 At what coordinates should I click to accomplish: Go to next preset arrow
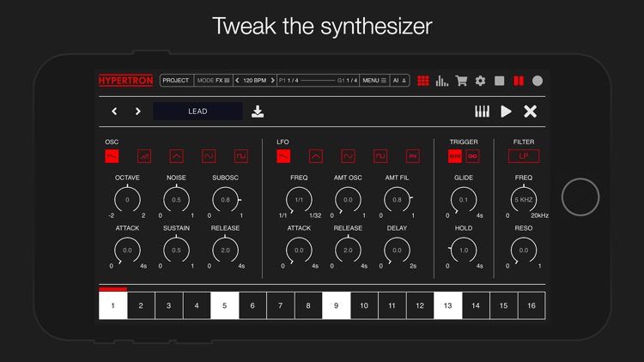coord(137,112)
